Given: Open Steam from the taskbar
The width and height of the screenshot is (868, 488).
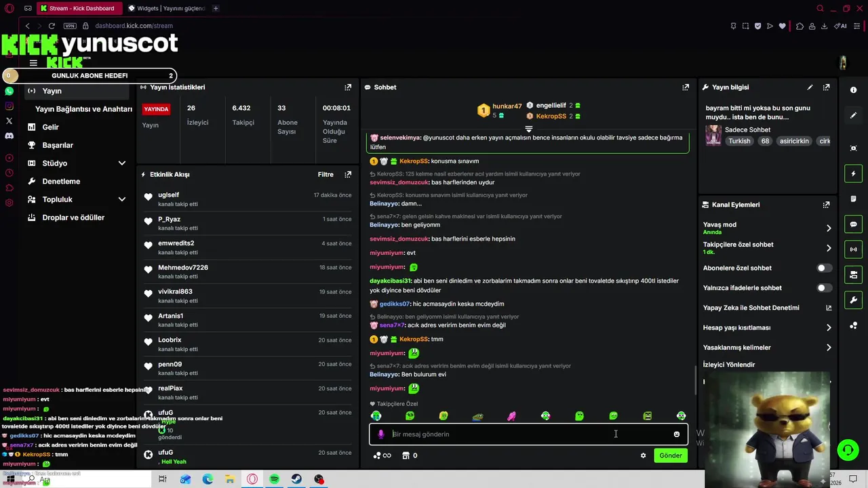Looking at the screenshot, I should [x=296, y=479].
